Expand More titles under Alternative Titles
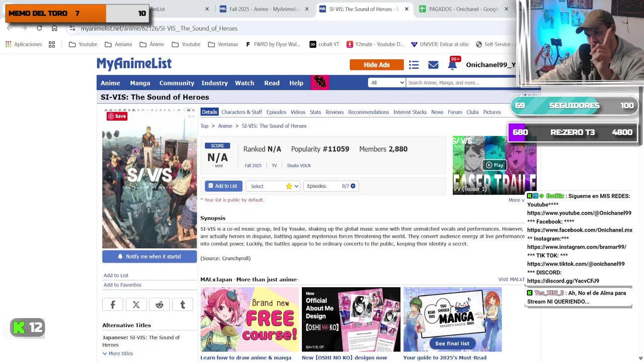 click(118, 353)
